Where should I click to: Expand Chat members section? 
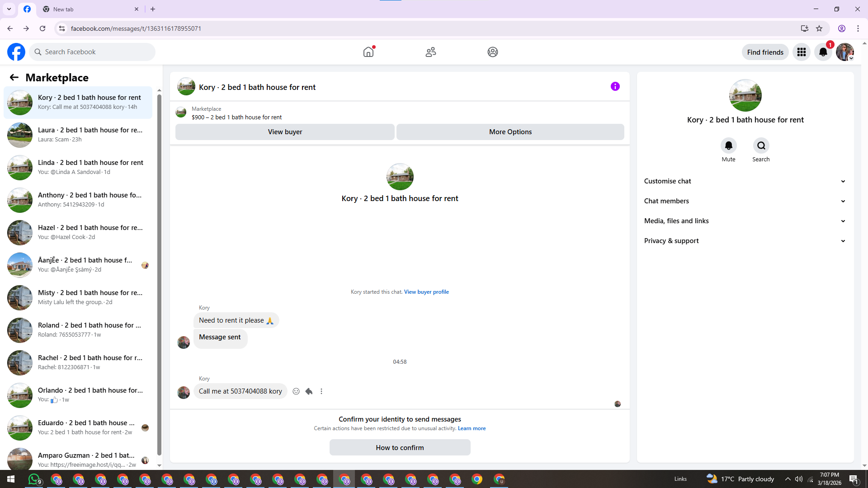[745, 201]
